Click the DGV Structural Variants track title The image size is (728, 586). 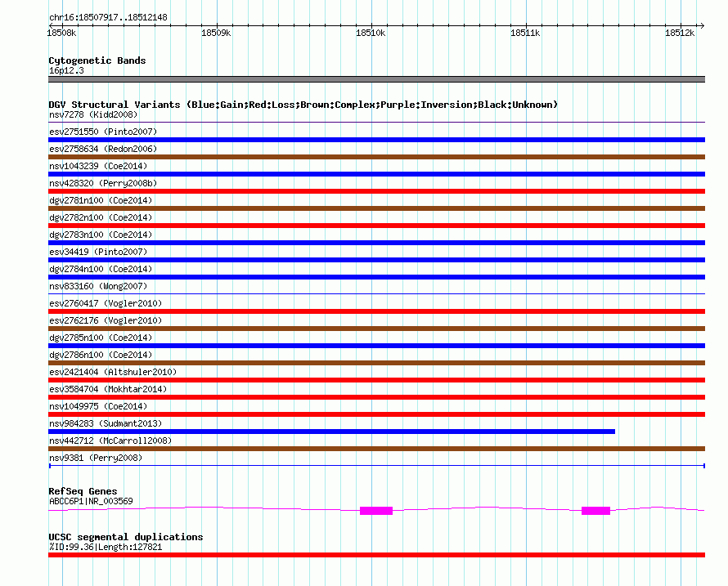tap(303, 105)
